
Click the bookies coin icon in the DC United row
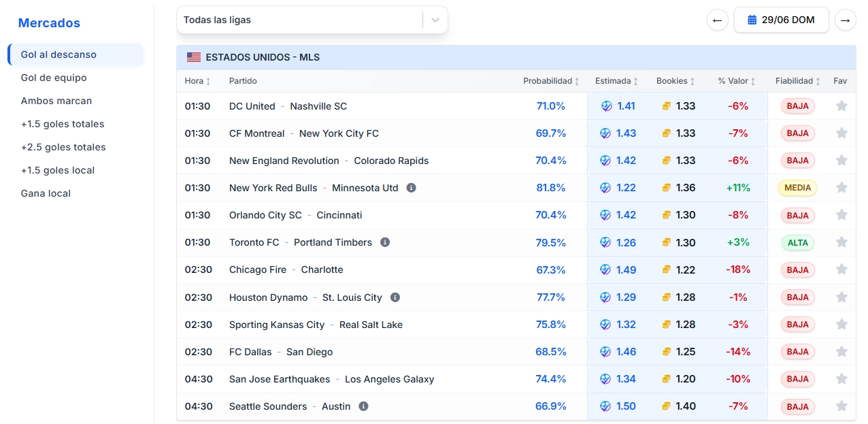click(x=667, y=106)
